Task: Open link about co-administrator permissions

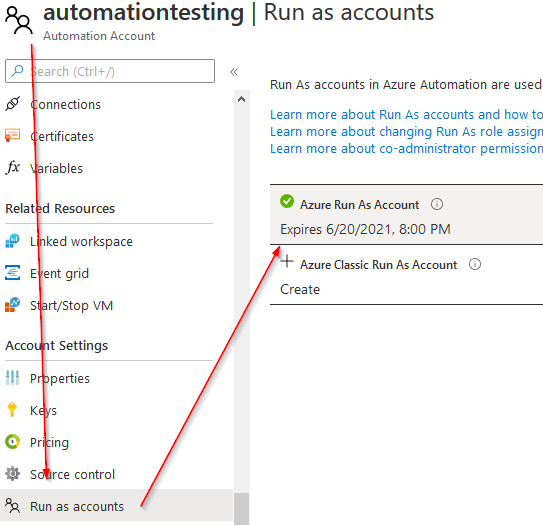Action: [x=406, y=149]
